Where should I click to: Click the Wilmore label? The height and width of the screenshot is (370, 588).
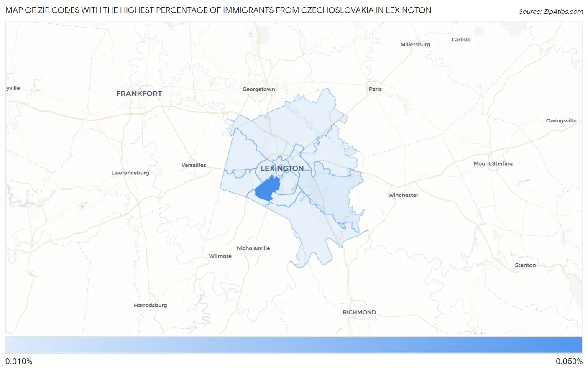220,256
